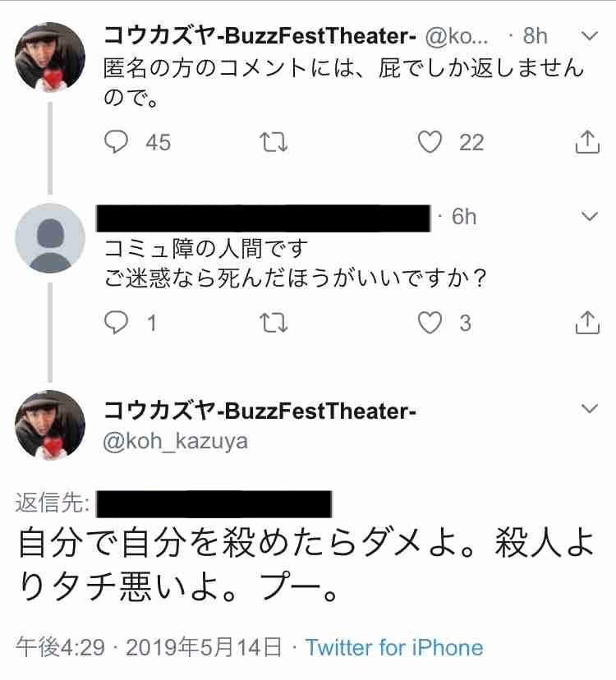Screen dimensions: 616x680
Task: Reply to the anonymous user's tweet
Action: coord(117,323)
